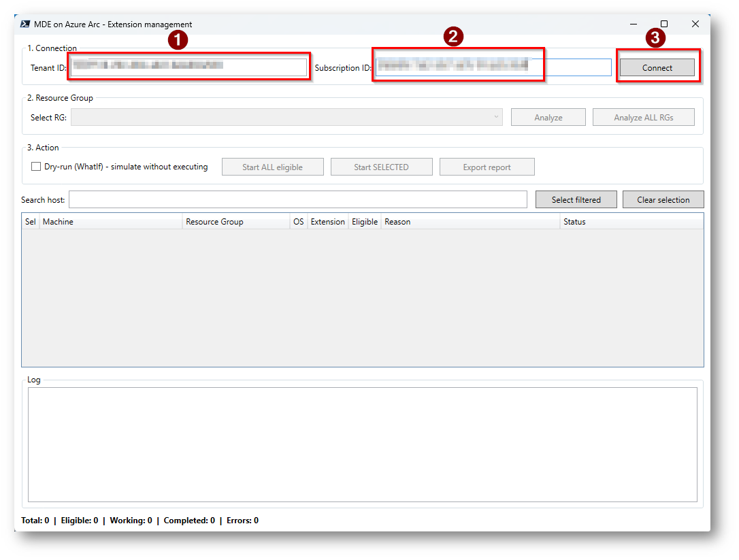Click into the Search host field

[x=298, y=199]
